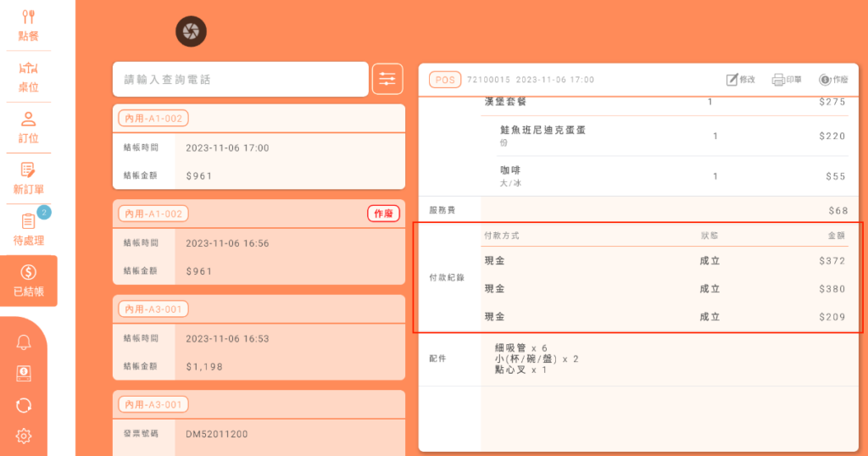Open the settings gear icon in sidebar
Viewport: 868px width, 456px height.
pyautogui.click(x=24, y=437)
